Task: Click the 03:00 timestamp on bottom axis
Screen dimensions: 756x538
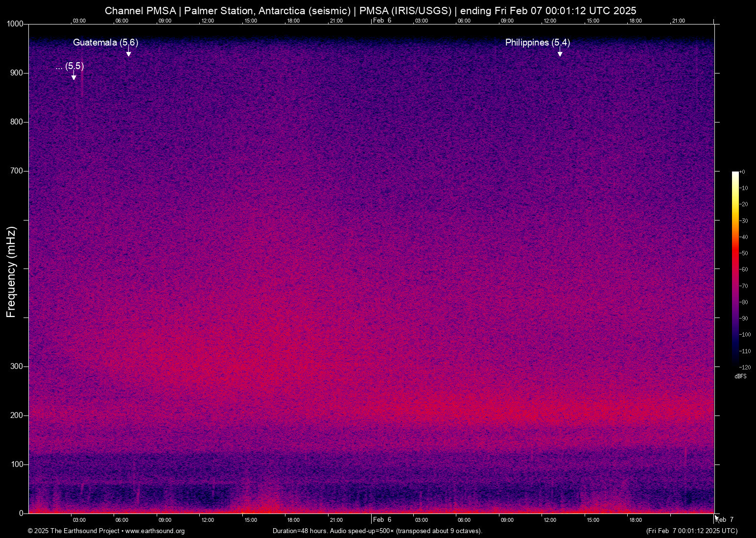Action: tap(79, 519)
